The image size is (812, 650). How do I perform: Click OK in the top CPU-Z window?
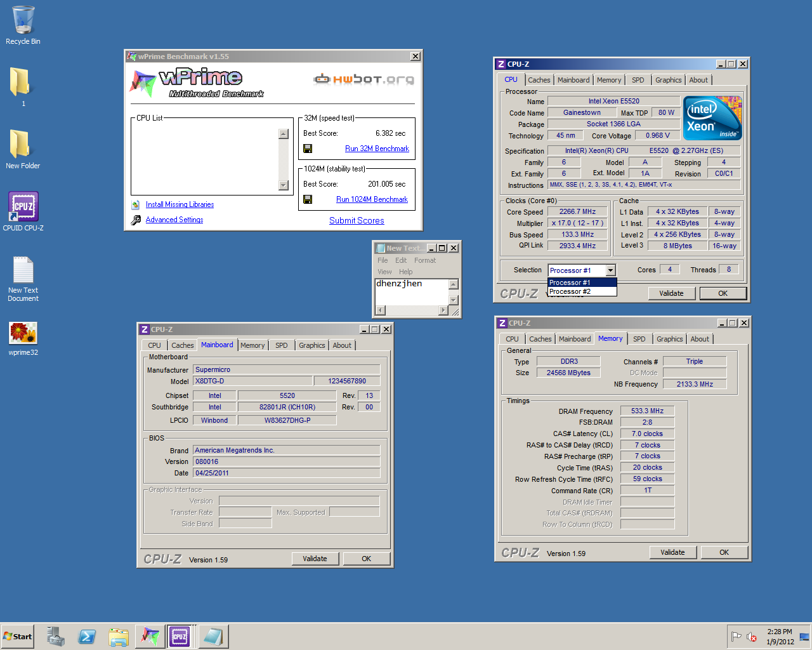pyautogui.click(x=723, y=293)
